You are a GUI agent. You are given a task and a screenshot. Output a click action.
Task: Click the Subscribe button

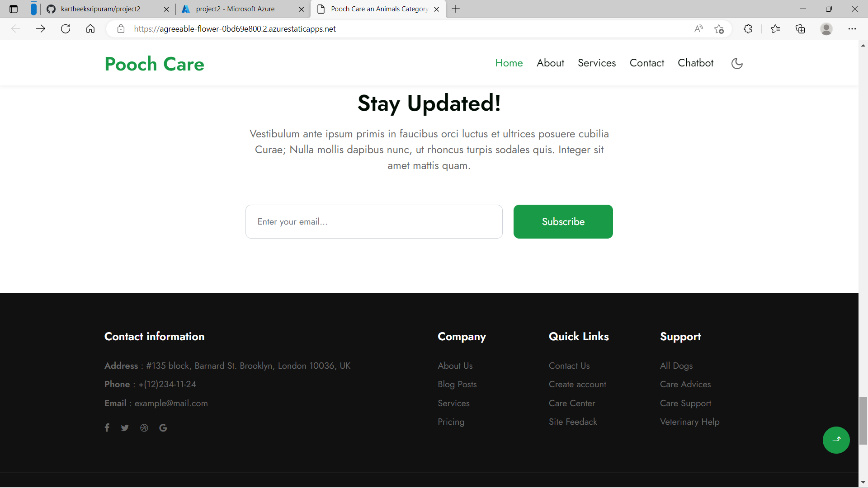click(x=563, y=221)
